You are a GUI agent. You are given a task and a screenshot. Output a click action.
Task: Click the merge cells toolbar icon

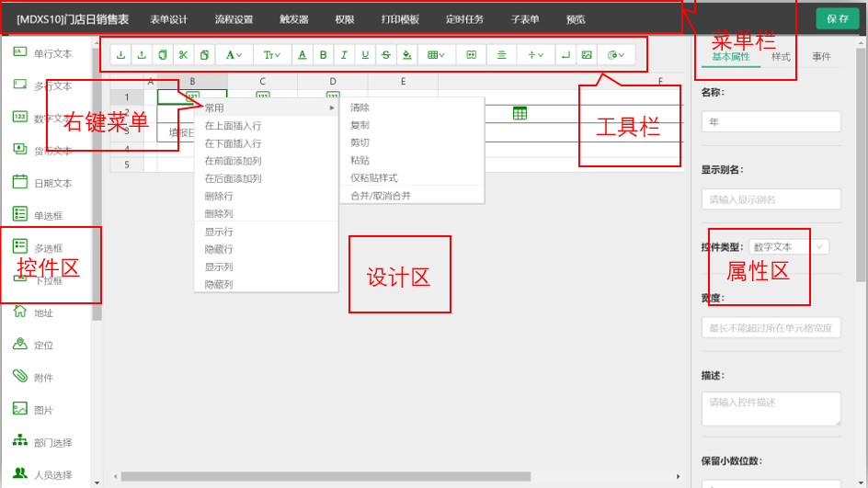(x=472, y=55)
